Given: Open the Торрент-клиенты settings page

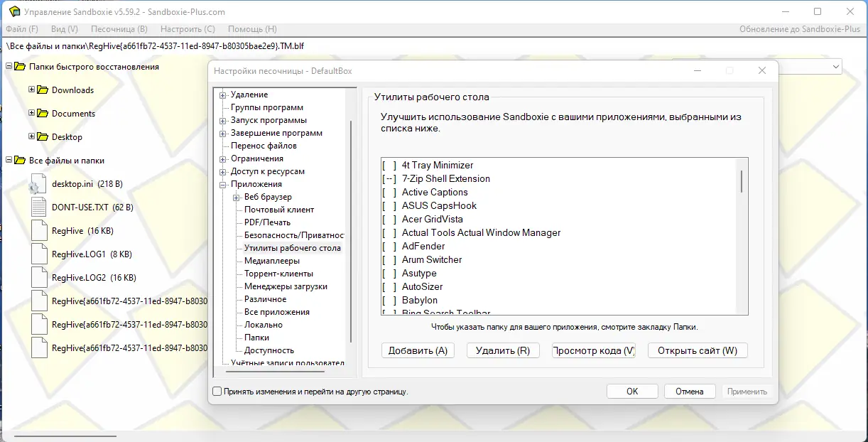Looking at the screenshot, I should coord(278,274).
